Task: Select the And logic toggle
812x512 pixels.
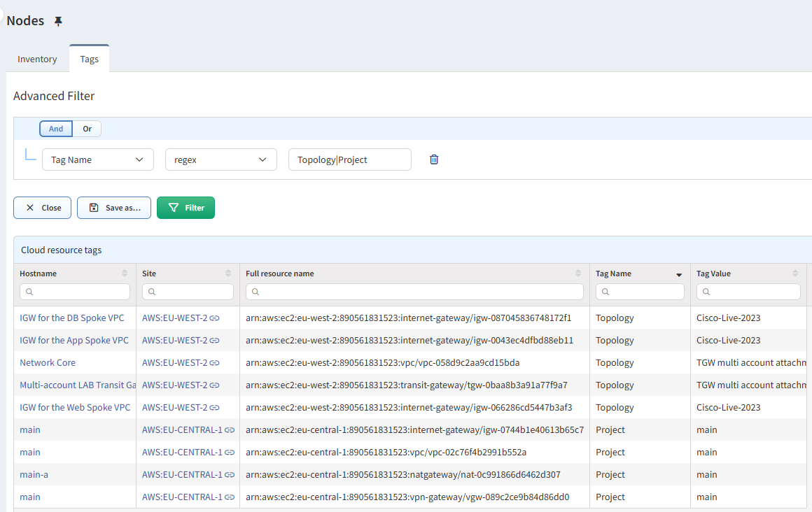Action: [x=55, y=129]
